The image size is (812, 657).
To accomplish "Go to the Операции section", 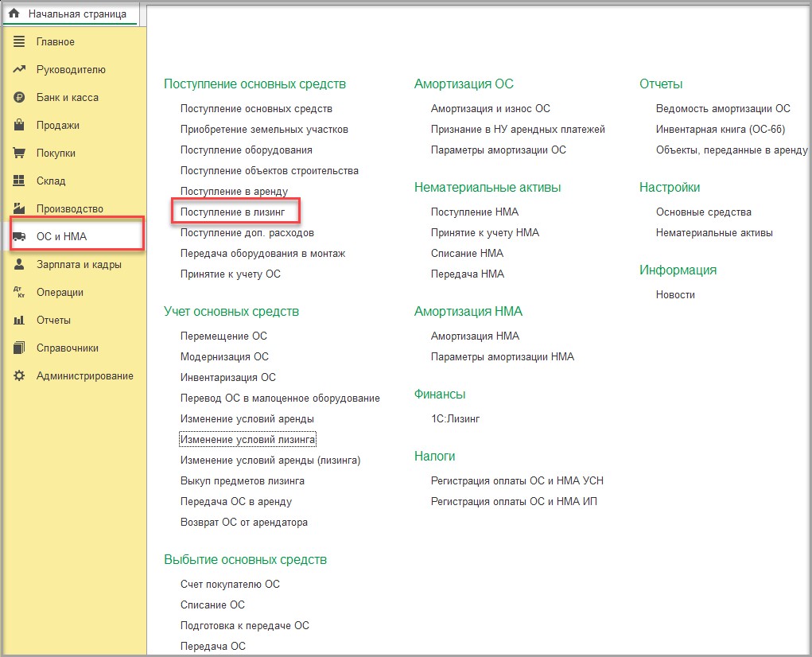I will 60,293.
